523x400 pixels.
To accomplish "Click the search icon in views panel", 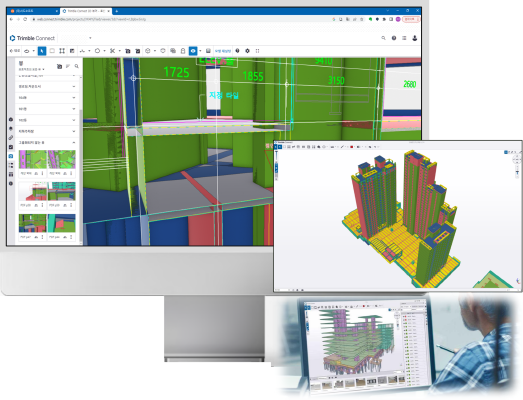I will tap(77, 66).
